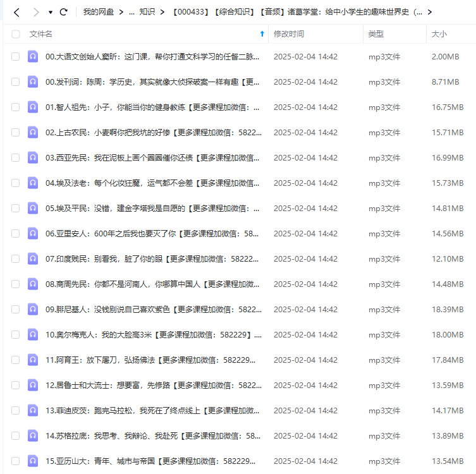Click audio icon of 09.腓尼基人
Viewport: 476px width, 474px height.
tap(33, 309)
